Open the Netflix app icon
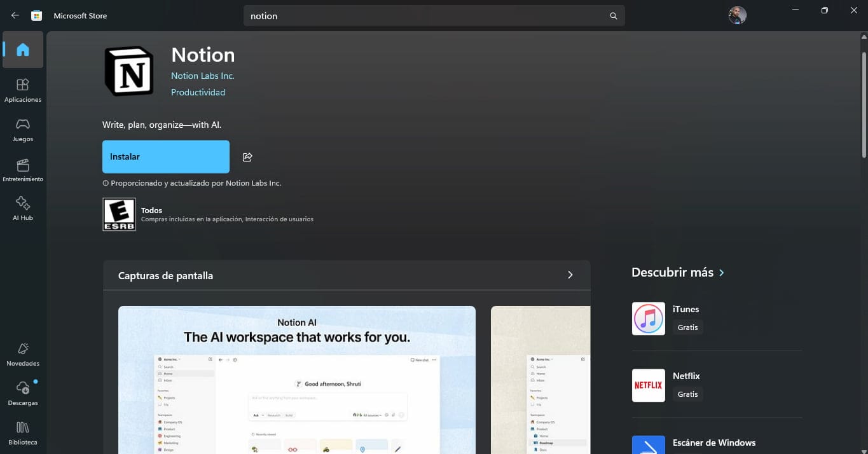 (649, 385)
